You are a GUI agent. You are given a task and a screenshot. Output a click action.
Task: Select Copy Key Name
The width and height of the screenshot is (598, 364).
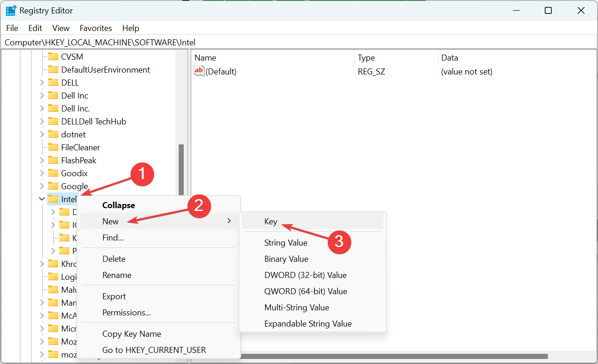tap(159, 334)
